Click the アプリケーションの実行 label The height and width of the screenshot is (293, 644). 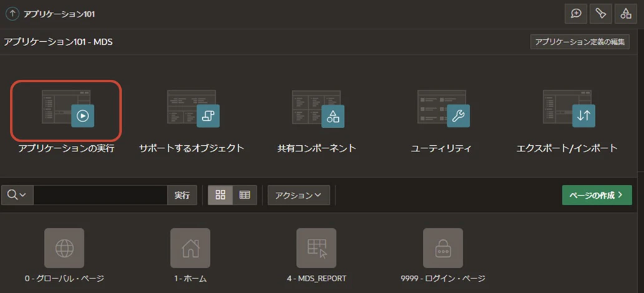coord(66,148)
